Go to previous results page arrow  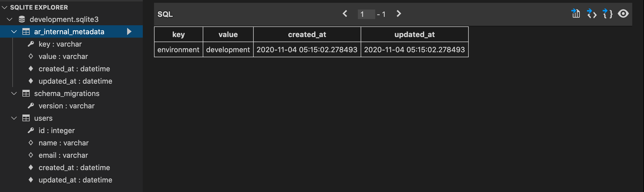345,13
